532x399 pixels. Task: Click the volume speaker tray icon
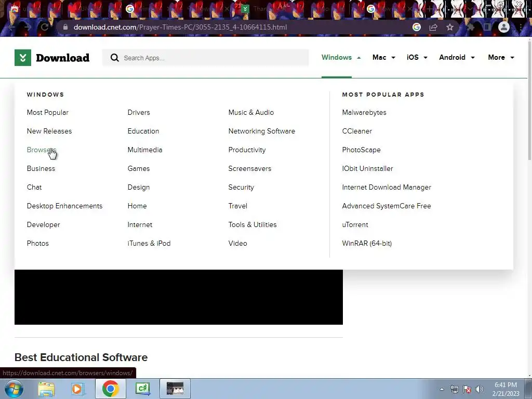point(480,389)
